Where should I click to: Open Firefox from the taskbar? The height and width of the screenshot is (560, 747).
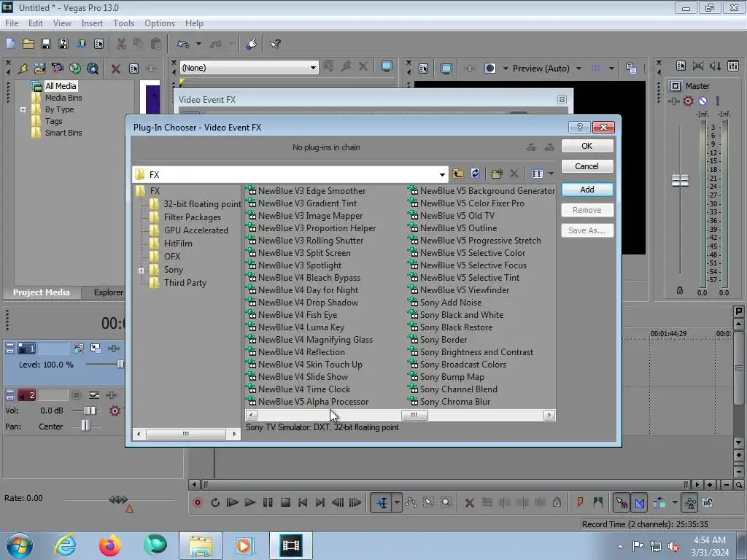pyautogui.click(x=109, y=545)
